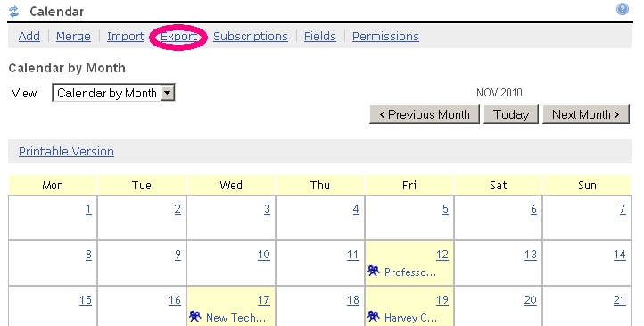Image resolution: width=644 pixels, height=326 pixels.
Task: Open the Add calendar item link
Action: pyautogui.click(x=29, y=37)
